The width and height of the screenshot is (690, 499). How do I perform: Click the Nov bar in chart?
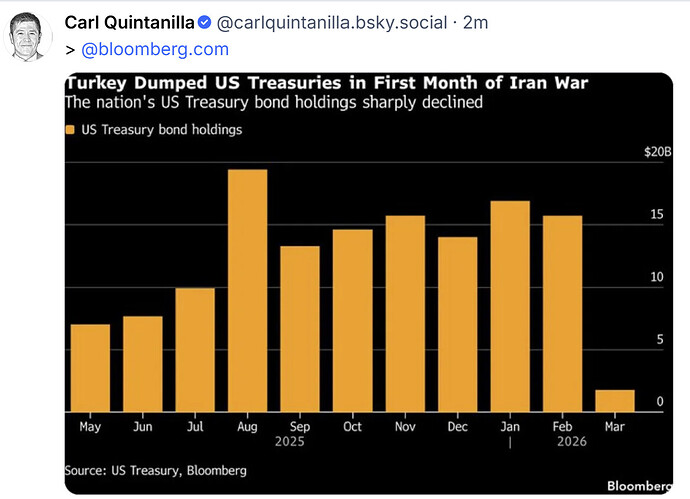tap(405, 314)
